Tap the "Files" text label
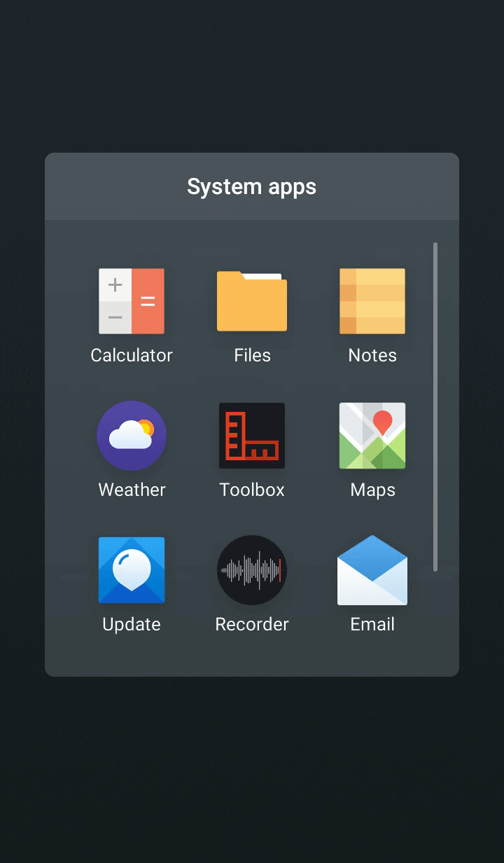 click(252, 355)
